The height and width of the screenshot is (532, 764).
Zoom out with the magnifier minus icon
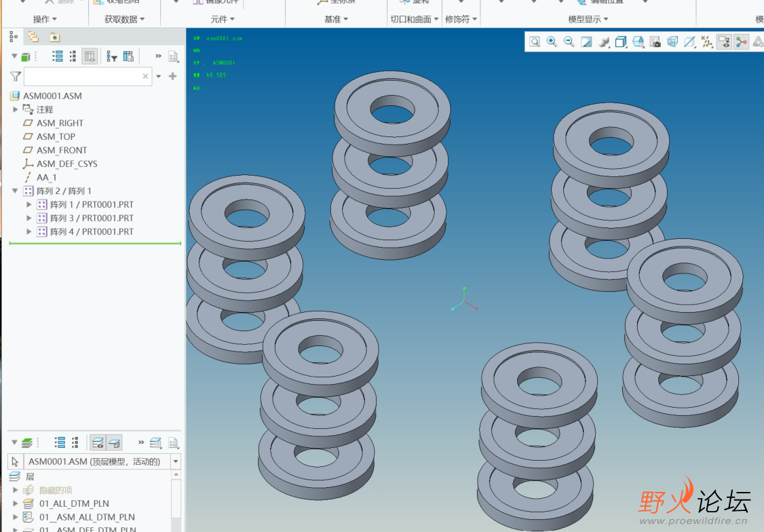[569, 42]
